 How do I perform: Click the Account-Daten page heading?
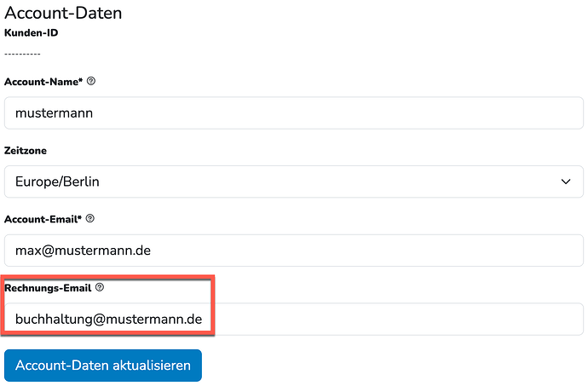click(63, 13)
